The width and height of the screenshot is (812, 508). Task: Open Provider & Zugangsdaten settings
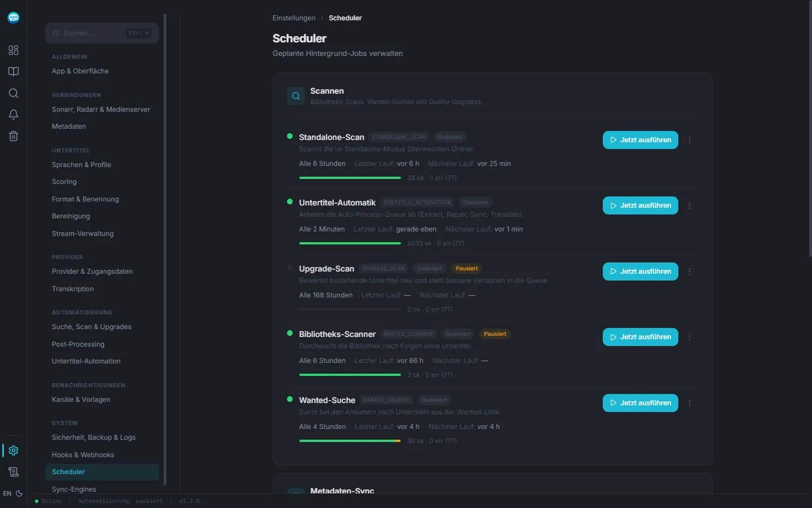tap(102, 271)
